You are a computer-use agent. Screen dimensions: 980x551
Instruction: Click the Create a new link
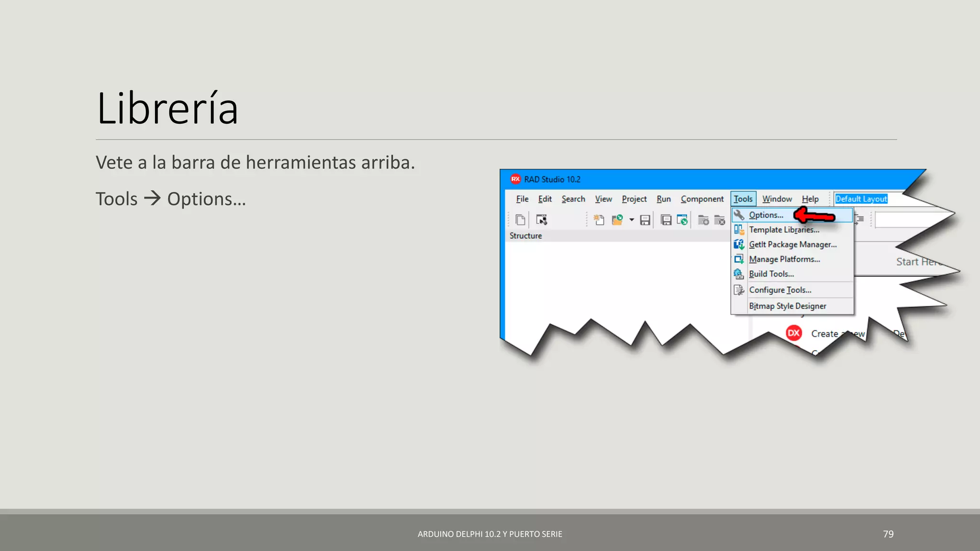click(838, 333)
